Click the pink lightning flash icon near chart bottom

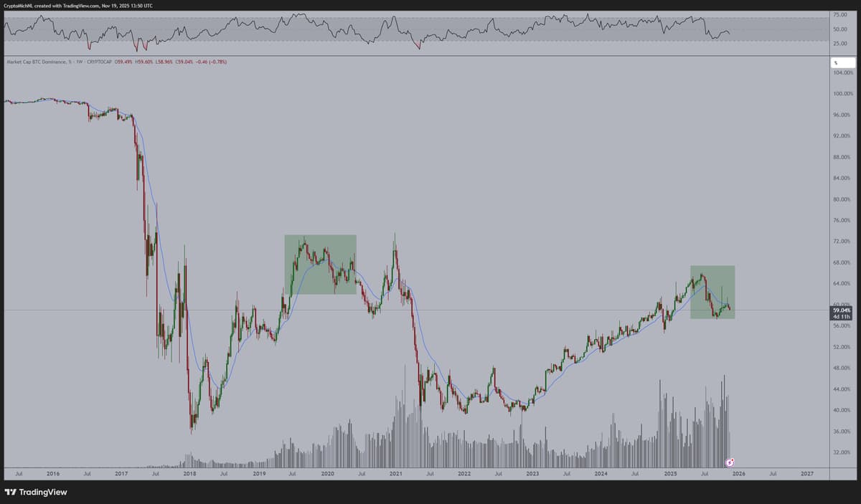731,461
